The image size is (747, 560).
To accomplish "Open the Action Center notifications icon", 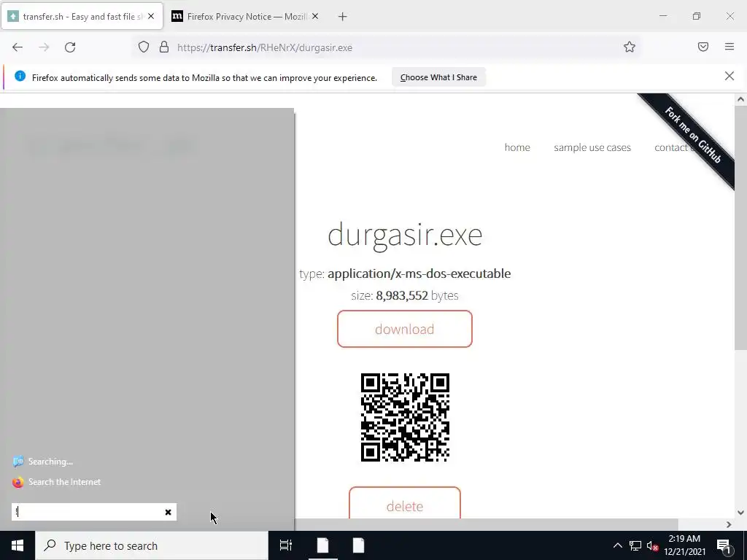I will tap(724, 545).
